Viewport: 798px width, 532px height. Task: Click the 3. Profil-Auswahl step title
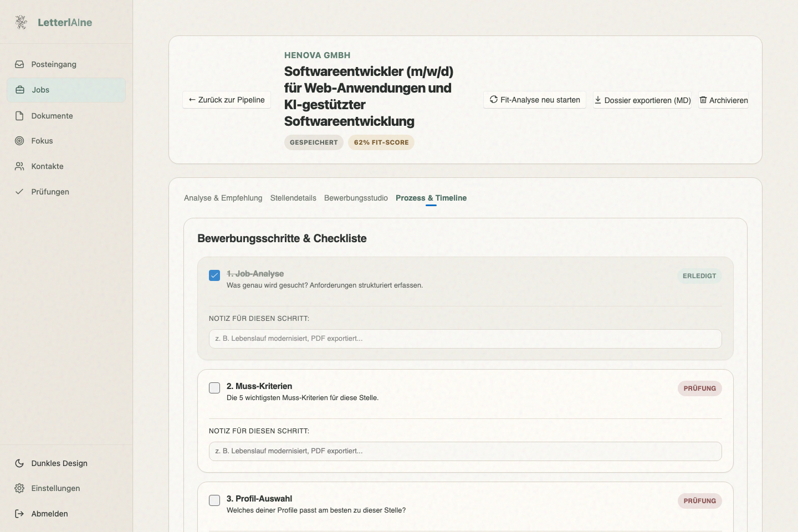coord(259,499)
